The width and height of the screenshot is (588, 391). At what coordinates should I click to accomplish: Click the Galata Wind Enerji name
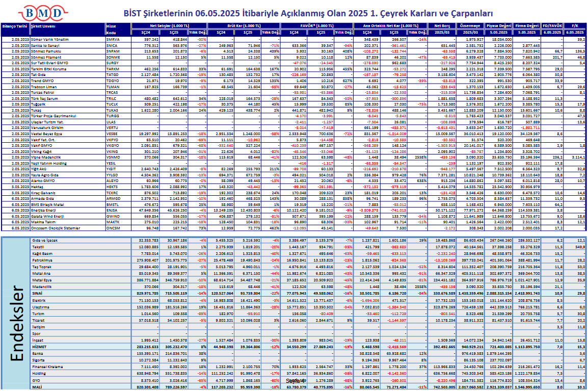tap(47, 217)
